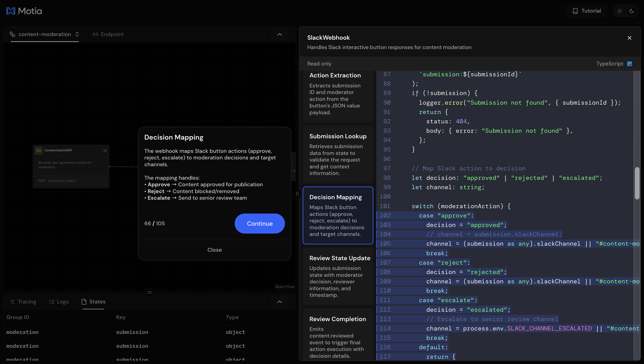Switch to light theme sun icon
The height and width of the screenshot is (364, 644).
[620, 11]
